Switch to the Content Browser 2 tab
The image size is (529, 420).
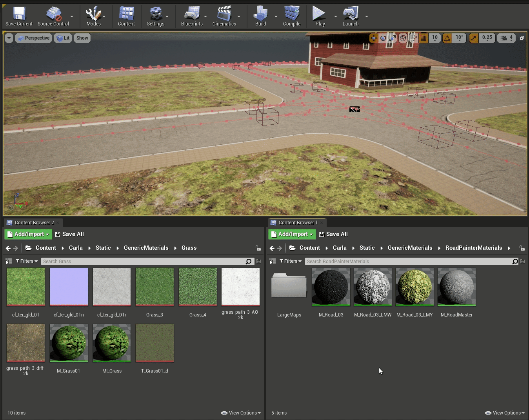coord(34,223)
